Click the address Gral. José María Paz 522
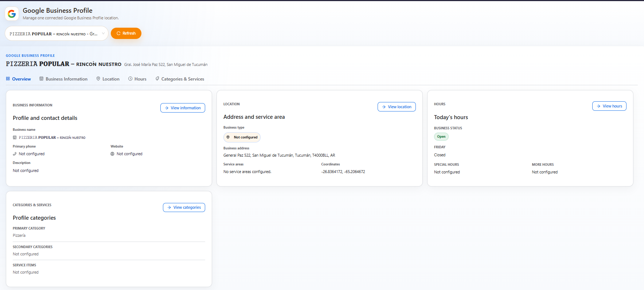The height and width of the screenshot is (290, 644). pos(166,65)
